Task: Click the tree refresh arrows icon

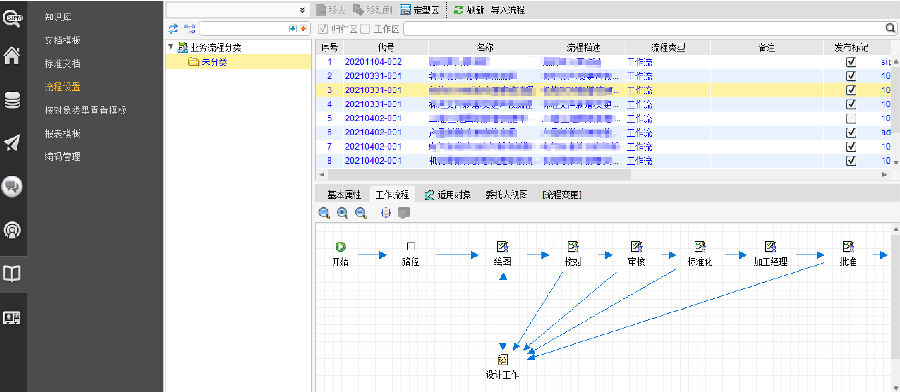Action: 173,28
